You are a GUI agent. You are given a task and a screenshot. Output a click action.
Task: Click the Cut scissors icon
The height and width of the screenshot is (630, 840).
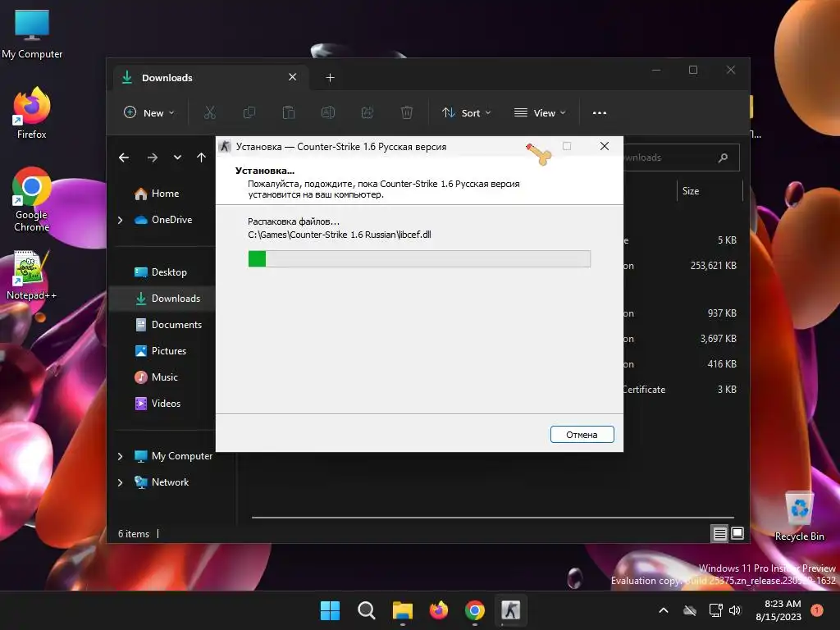point(209,112)
